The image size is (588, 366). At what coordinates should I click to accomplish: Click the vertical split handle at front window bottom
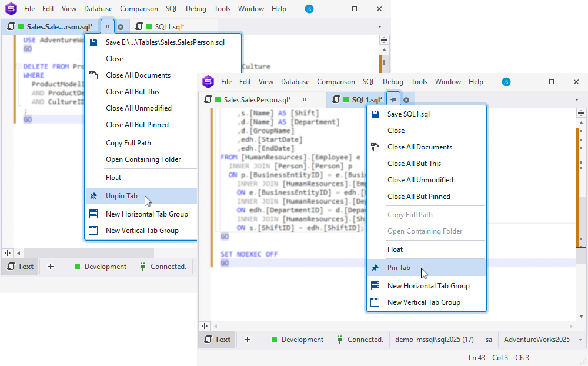pyautogui.click(x=205, y=326)
